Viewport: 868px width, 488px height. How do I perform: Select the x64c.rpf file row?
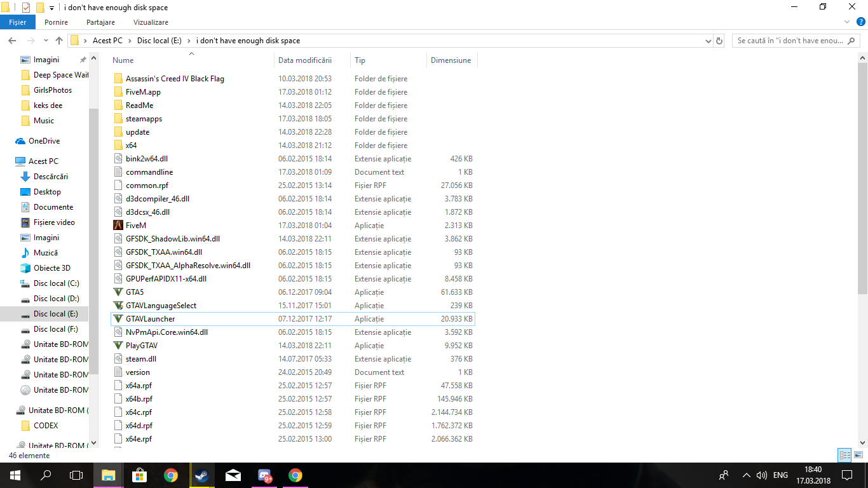[293, 412]
